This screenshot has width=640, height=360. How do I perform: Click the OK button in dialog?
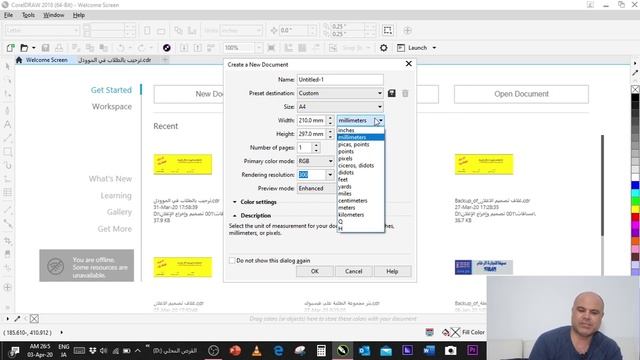click(315, 271)
